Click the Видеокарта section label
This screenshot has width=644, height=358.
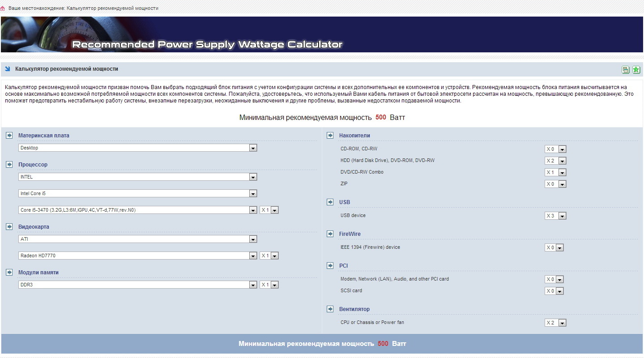pyautogui.click(x=34, y=226)
